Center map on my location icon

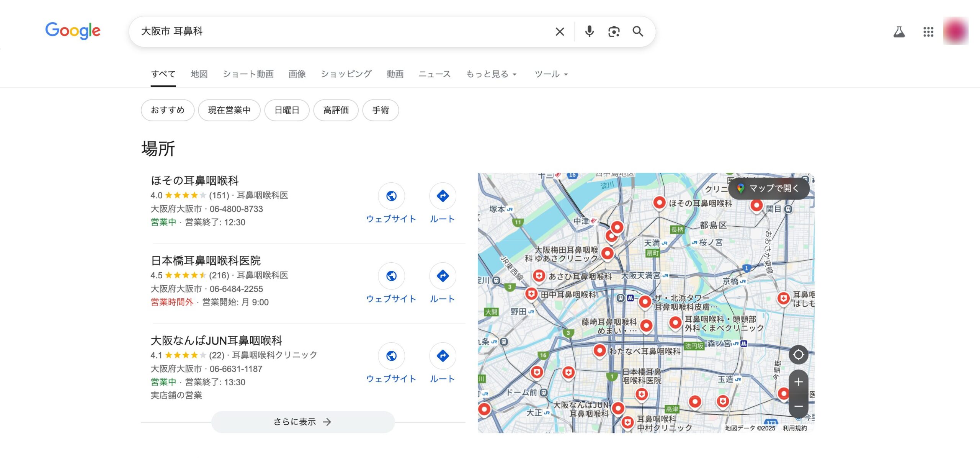click(798, 355)
